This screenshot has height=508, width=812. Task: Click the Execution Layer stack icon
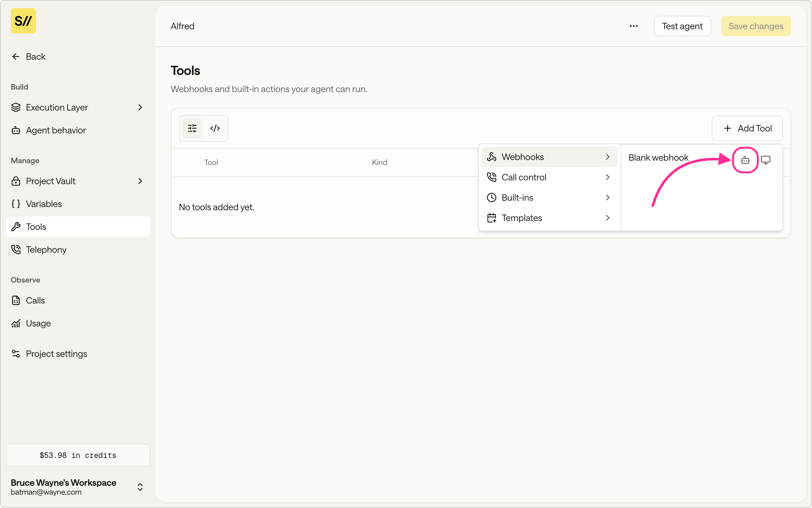(x=16, y=107)
